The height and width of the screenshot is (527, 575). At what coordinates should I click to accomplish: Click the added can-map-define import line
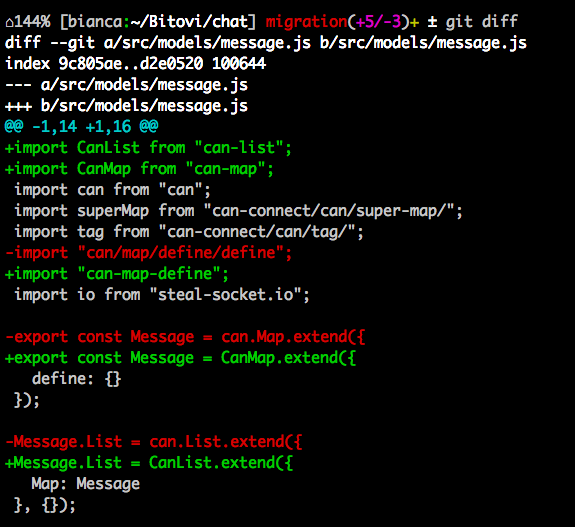point(117,274)
